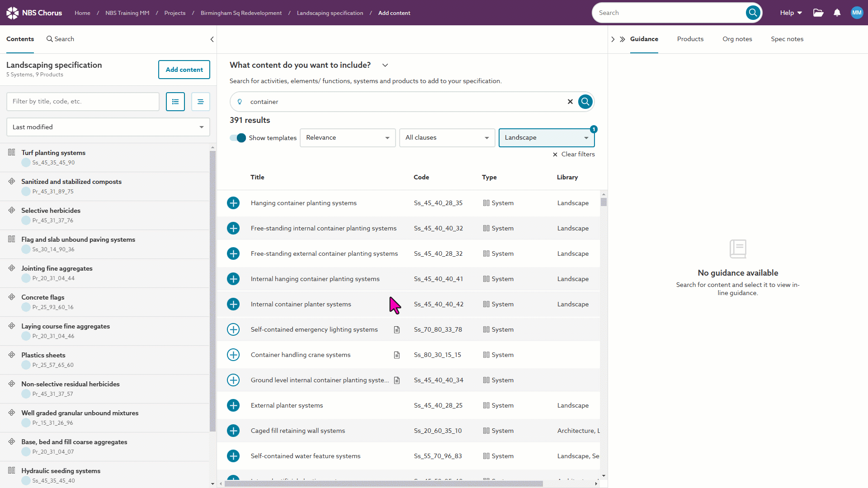868x488 pixels.
Task: Open the Relevance sort dropdown
Action: 347,138
